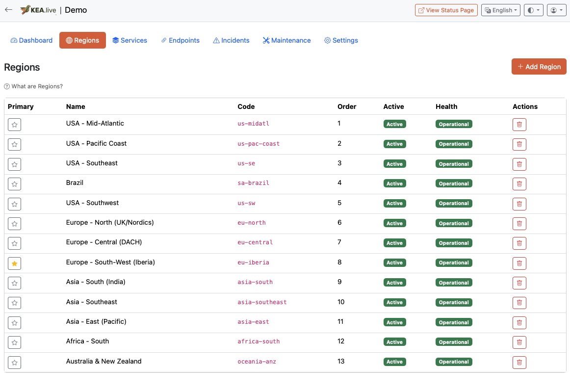Click the What are Regions? help link

tap(33, 86)
